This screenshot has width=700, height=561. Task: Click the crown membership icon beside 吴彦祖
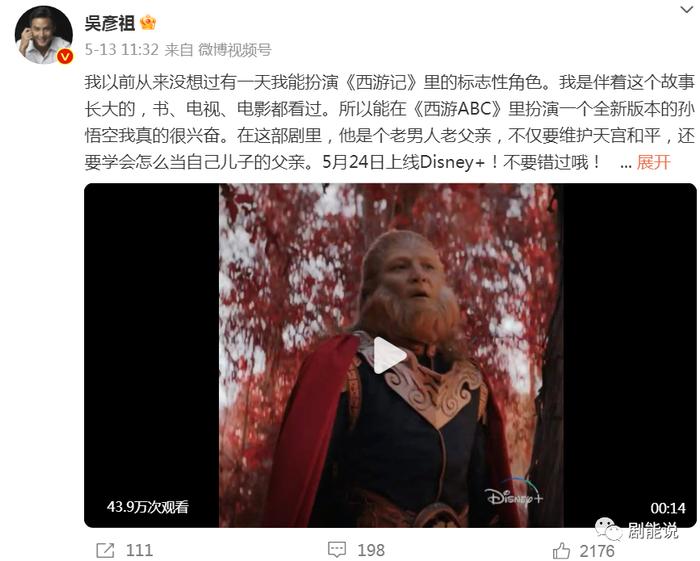(x=148, y=22)
